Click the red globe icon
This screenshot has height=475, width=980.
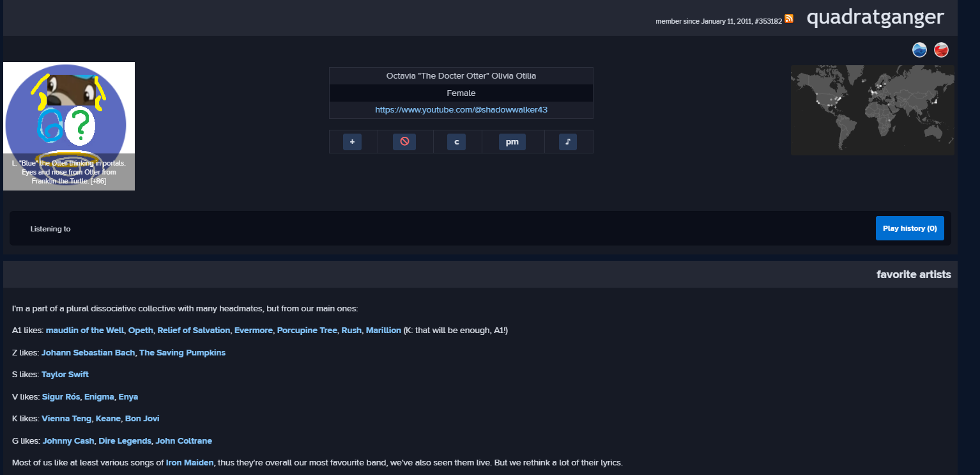tap(941, 50)
